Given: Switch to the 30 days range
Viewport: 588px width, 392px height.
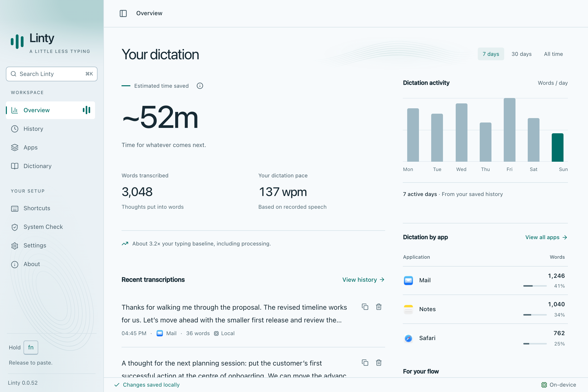Looking at the screenshot, I should tap(522, 54).
